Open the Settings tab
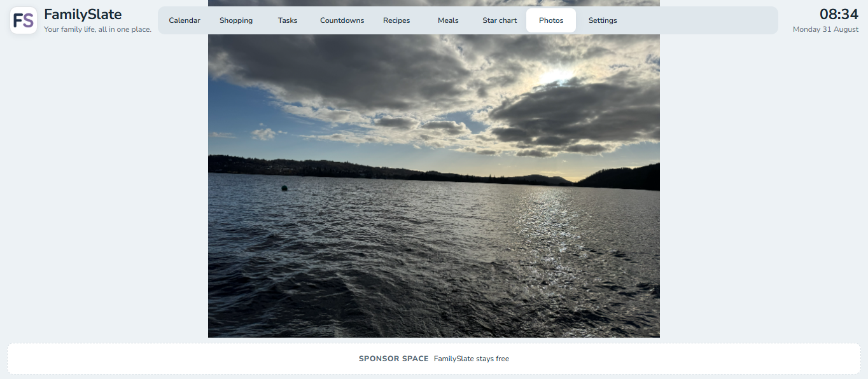Image resolution: width=868 pixels, height=379 pixels. [x=603, y=20]
